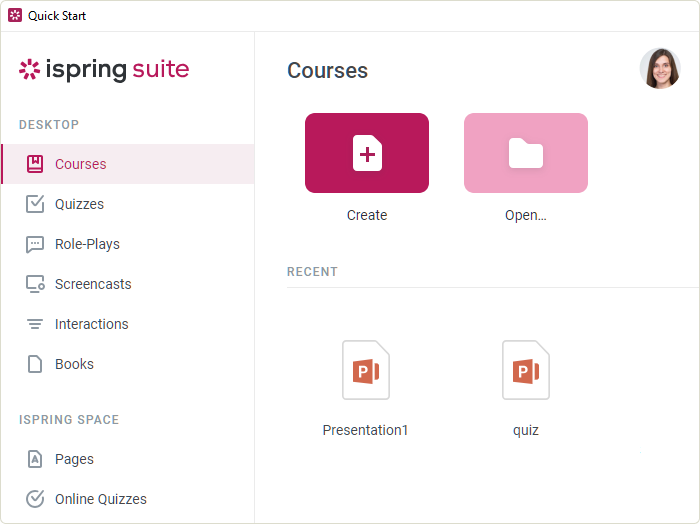Click the "ISPRING SPACE" sidebar heading
This screenshot has width=700, height=524.
[69, 420]
